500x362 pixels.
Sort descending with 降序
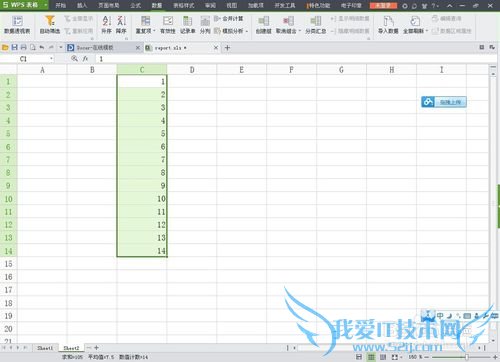[121, 25]
